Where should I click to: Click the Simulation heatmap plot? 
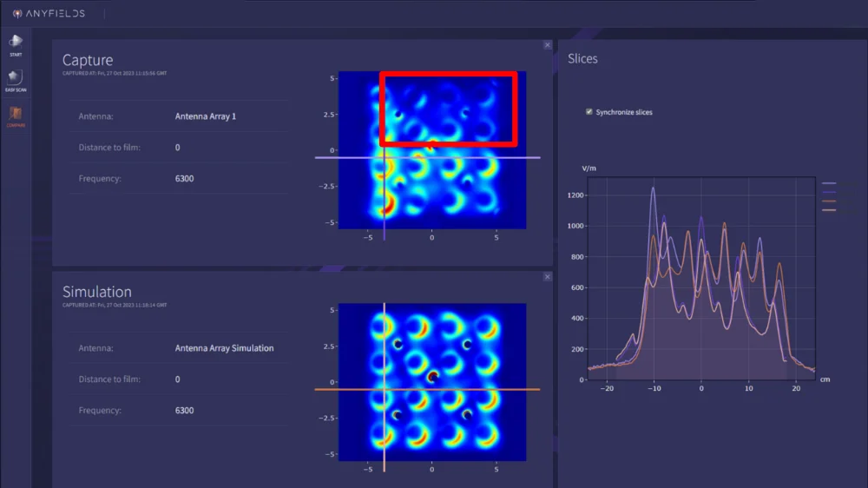coord(432,382)
